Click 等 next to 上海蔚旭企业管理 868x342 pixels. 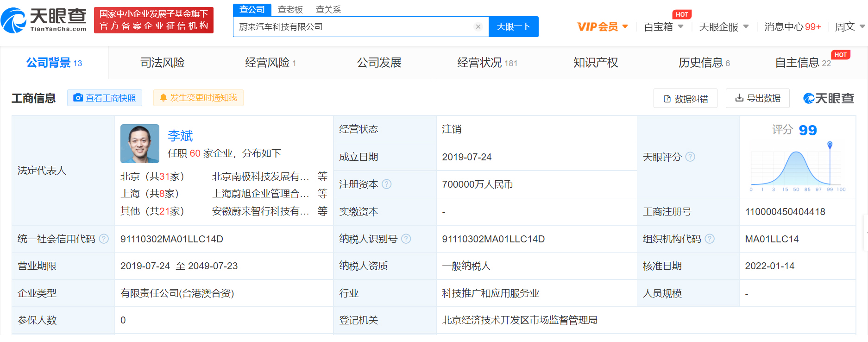(x=322, y=194)
